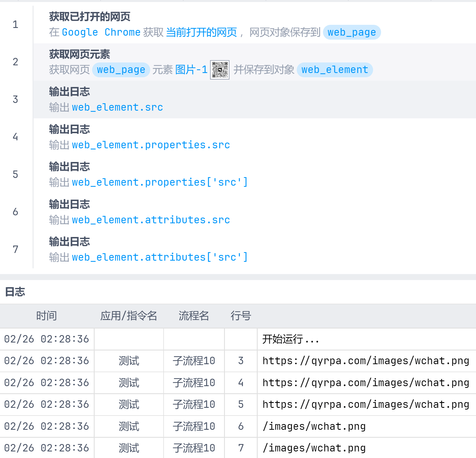The height and width of the screenshot is (458, 476).
Task: Click the web_element.properties['src'] expression
Action: click(160, 183)
